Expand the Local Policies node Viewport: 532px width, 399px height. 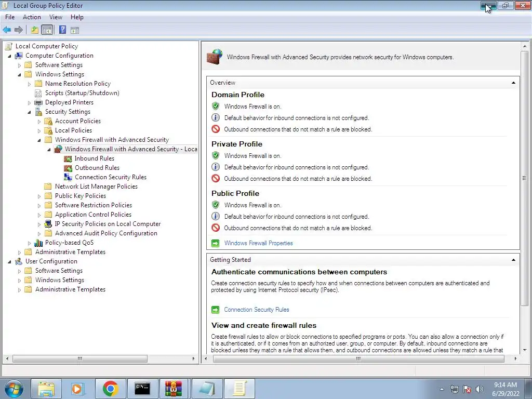pyautogui.click(x=39, y=130)
